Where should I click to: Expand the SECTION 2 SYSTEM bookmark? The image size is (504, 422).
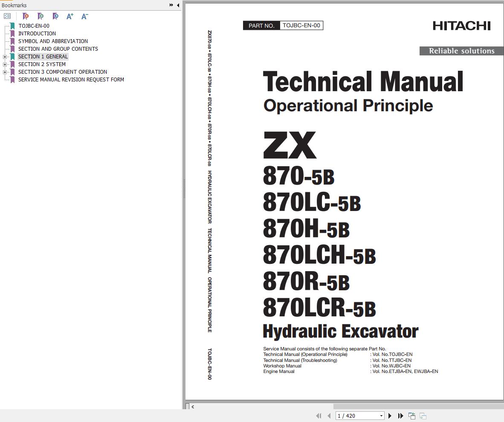pyautogui.click(x=5, y=65)
